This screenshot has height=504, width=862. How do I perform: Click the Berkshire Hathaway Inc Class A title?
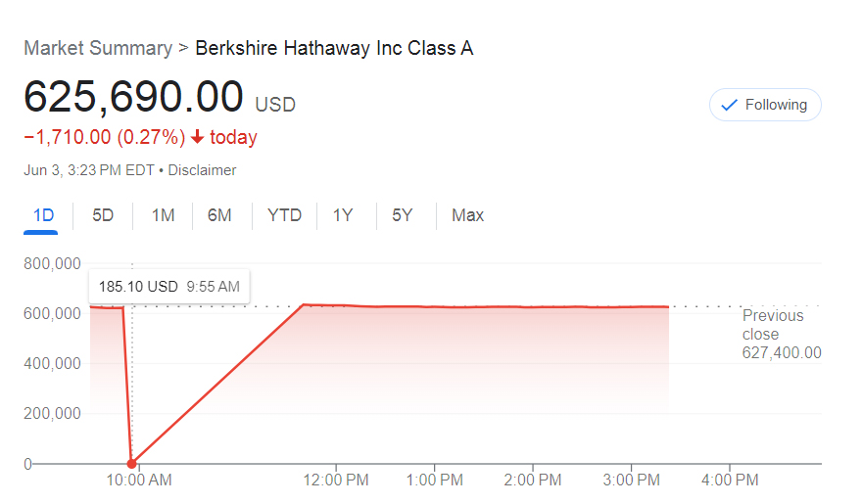[334, 48]
